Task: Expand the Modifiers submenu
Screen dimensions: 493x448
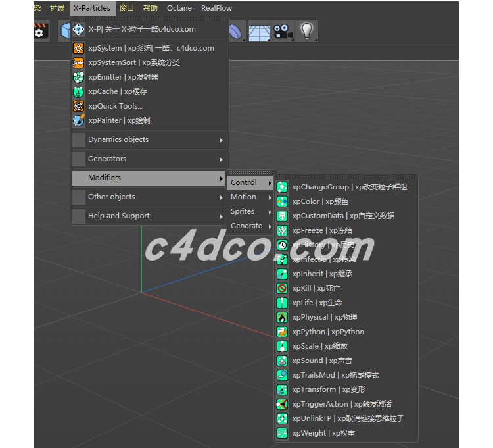Action: pos(149,178)
